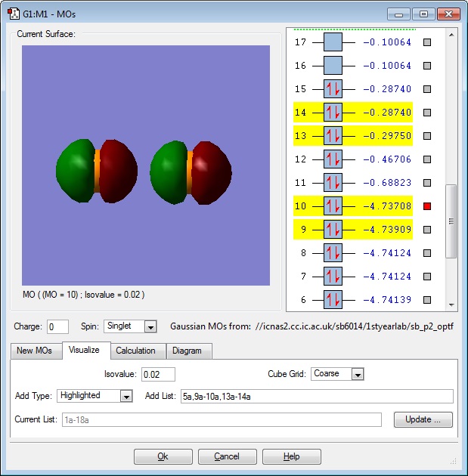The height and width of the screenshot is (476, 468).
Task: Click the Current List field
Action: pos(222,420)
